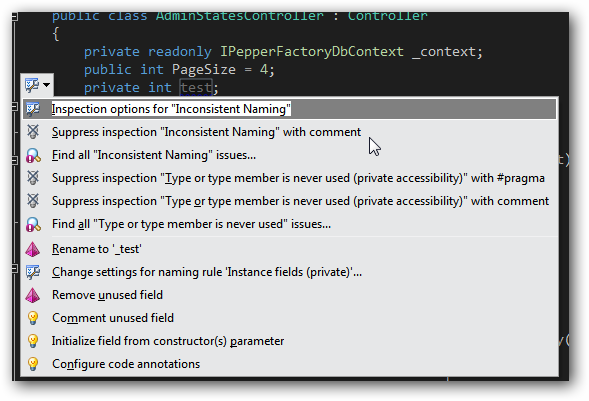Click pink pyramid icon beside Rename to '_test'
The height and width of the screenshot is (401, 589).
33,249
